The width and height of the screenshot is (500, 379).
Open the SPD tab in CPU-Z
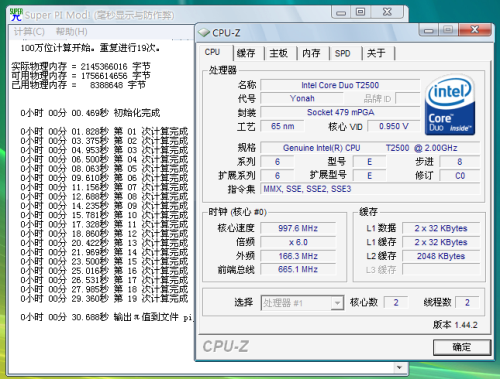343,53
